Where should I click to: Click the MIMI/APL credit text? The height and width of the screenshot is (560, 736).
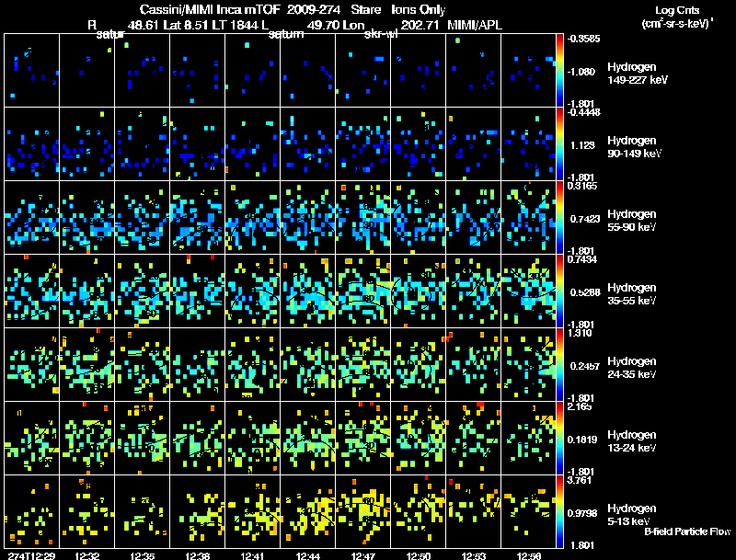pos(475,25)
